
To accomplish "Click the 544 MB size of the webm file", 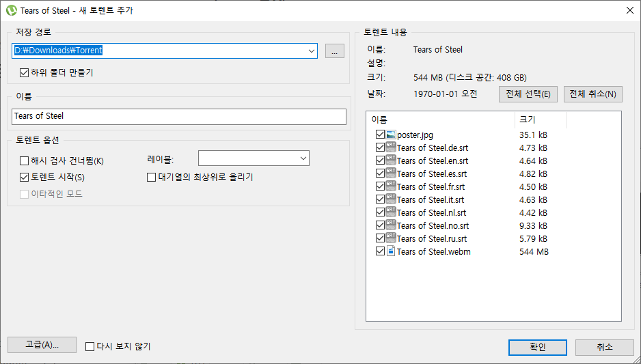I will click(534, 251).
